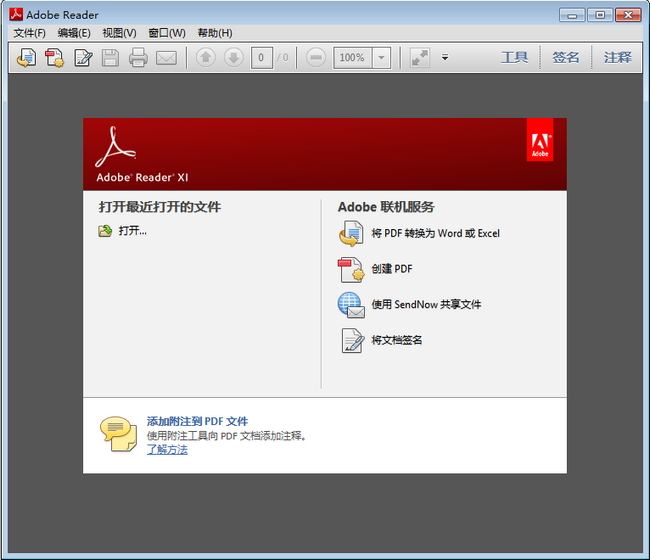
Task: Click the convert PDF icon under Adobe 联机服务
Action: [x=352, y=233]
